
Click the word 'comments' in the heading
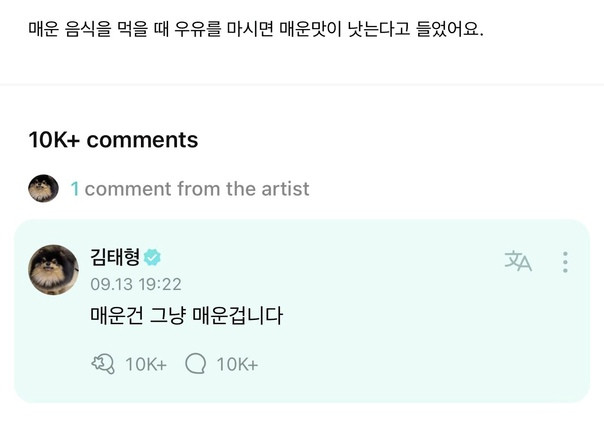coord(143,140)
